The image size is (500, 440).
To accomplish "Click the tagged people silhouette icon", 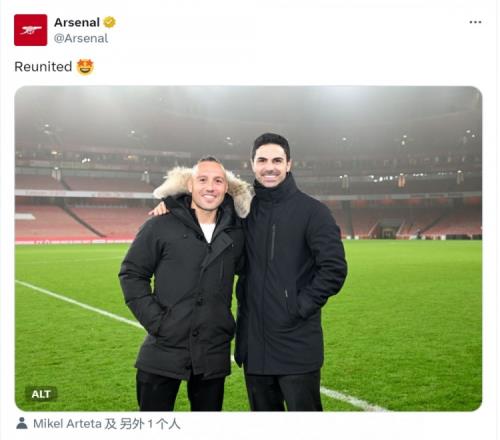I will (x=22, y=423).
